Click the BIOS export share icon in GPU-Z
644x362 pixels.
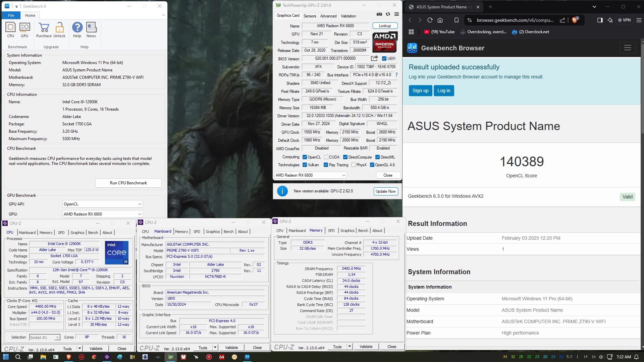click(x=374, y=58)
